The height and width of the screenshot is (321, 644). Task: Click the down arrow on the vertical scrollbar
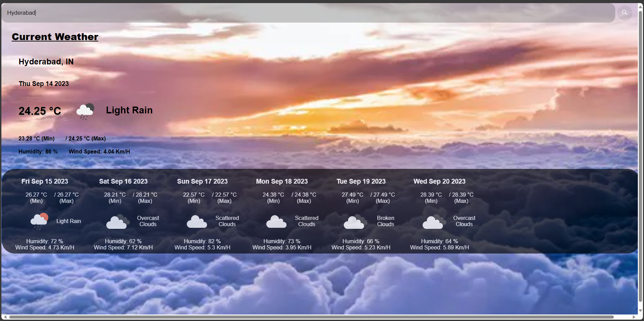[x=640, y=311]
